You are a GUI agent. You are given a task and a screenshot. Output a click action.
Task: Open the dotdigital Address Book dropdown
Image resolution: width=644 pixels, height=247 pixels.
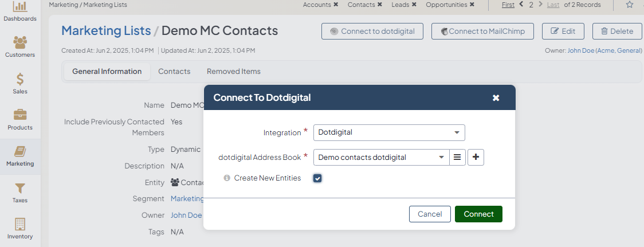point(381,157)
